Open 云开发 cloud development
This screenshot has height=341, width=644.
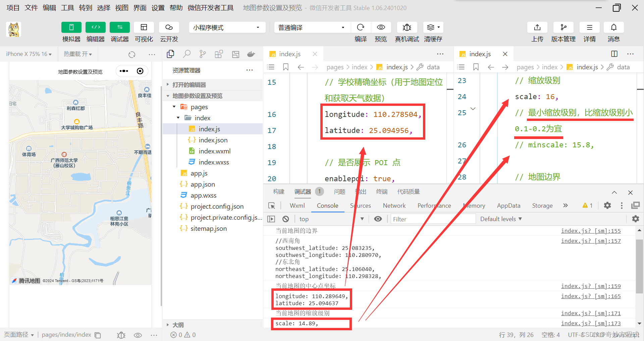pos(169,27)
